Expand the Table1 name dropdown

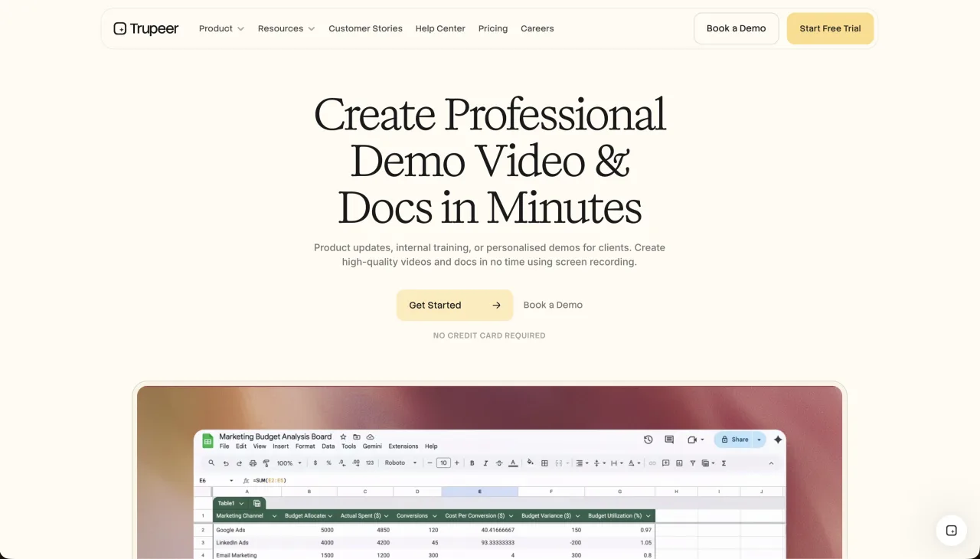click(241, 503)
